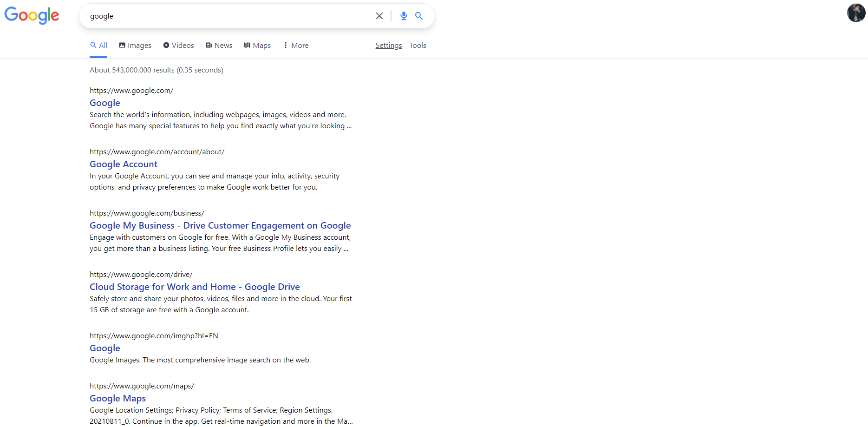
Task: Expand the More search options menu
Action: [296, 45]
